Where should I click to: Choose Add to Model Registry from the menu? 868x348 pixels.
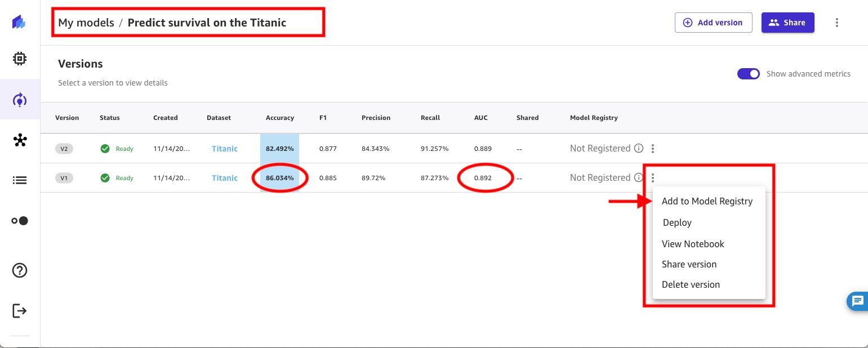[707, 201]
